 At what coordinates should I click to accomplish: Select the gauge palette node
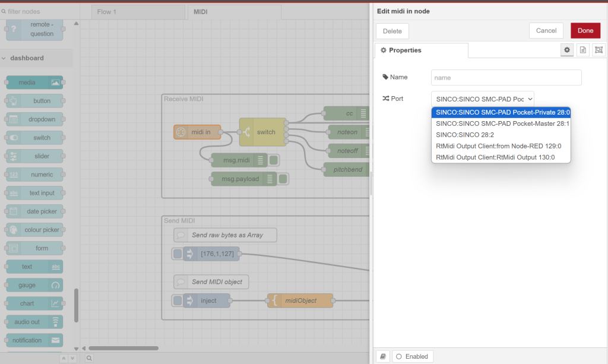[34, 285]
